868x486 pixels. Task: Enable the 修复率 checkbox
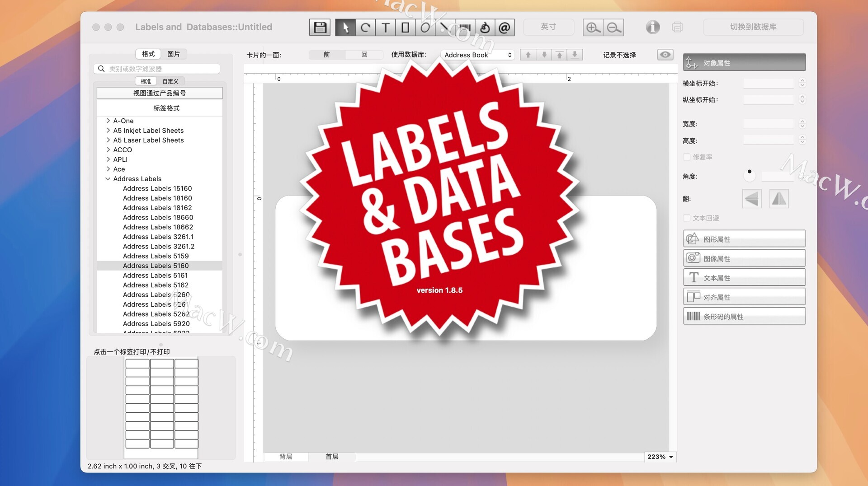pos(687,157)
